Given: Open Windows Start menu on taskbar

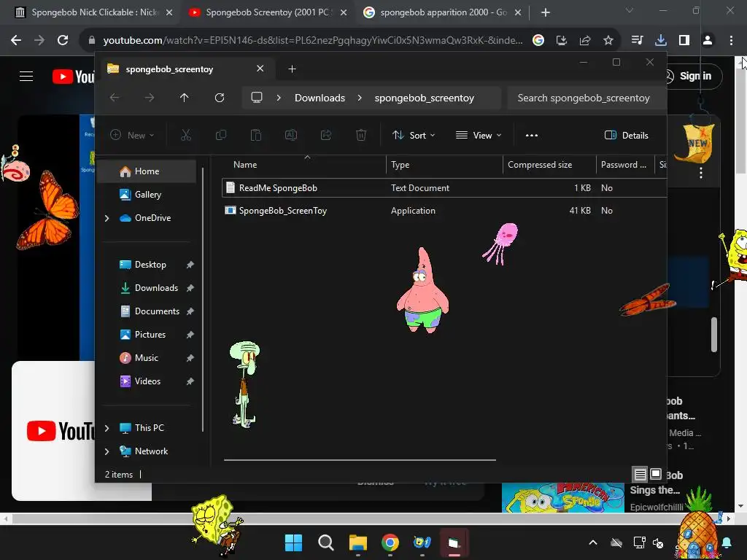Looking at the screenshot, I should tap(293, 542).
